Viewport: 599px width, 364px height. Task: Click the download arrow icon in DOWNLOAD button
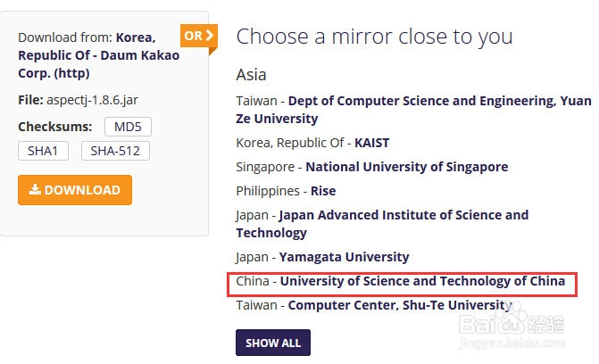coord(35,189)
